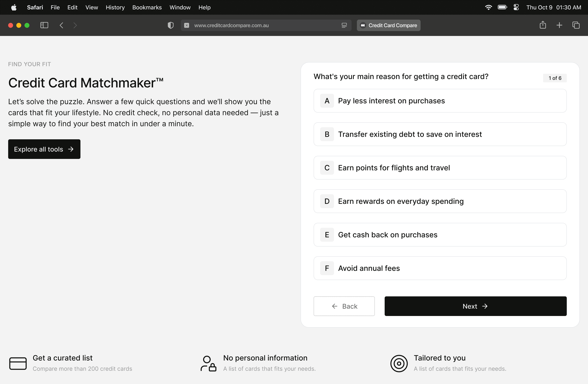Select Earn points for flights and travel
This screenshot has height=384, width=588.
click(x=440, y=168)
